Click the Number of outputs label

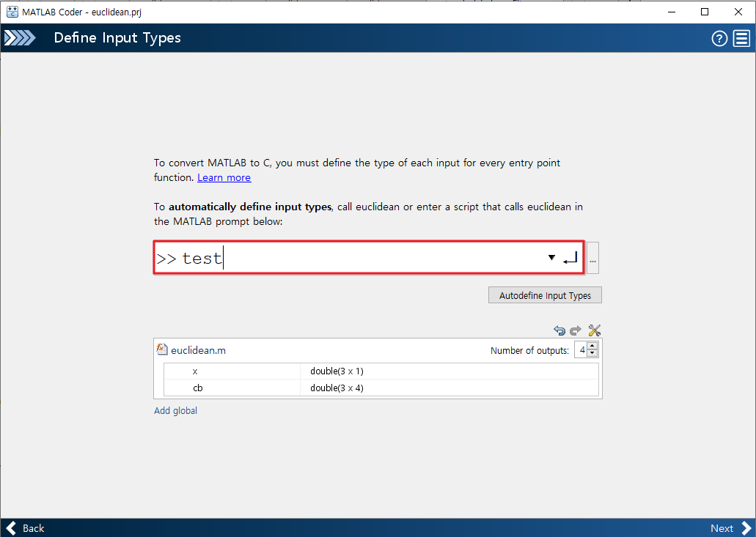point(529,351)
